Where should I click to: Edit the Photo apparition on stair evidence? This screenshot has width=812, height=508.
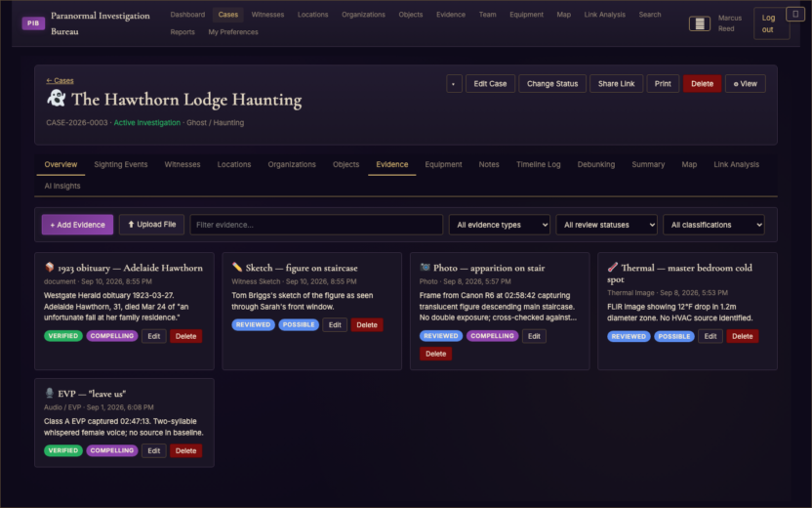pyautogui.click(x=534, y=336)
